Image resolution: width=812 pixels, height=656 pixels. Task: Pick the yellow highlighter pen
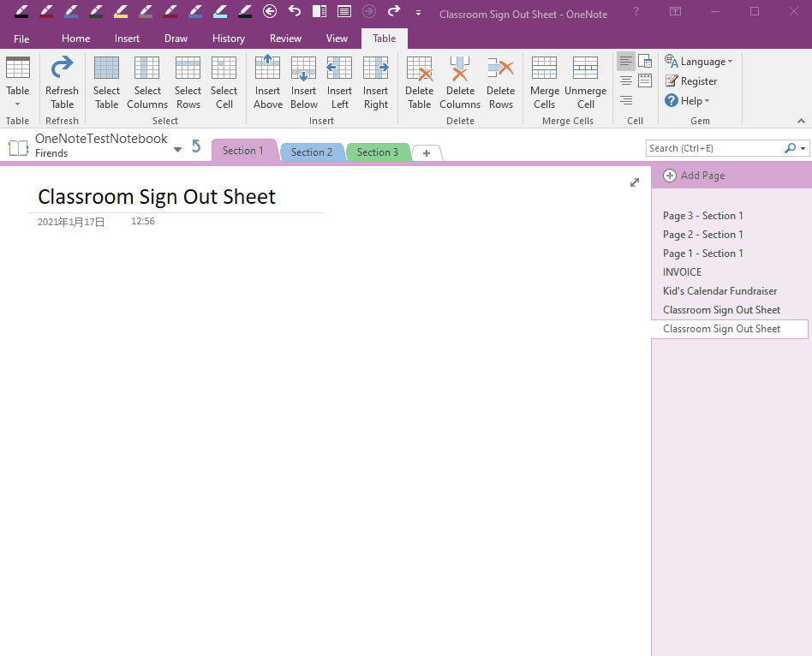[121, 11]
